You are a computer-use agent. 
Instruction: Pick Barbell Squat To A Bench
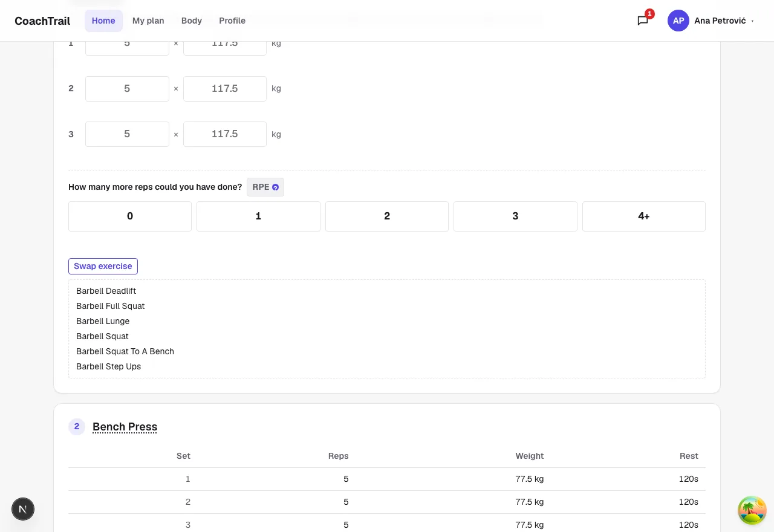(125, 351)
